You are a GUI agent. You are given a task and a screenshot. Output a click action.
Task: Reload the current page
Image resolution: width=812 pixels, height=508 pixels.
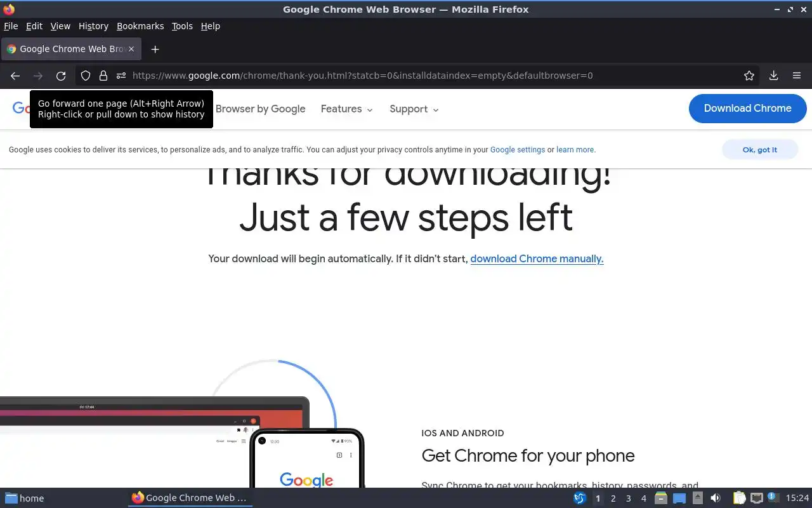pyautogui.click(x=61, y=76)
